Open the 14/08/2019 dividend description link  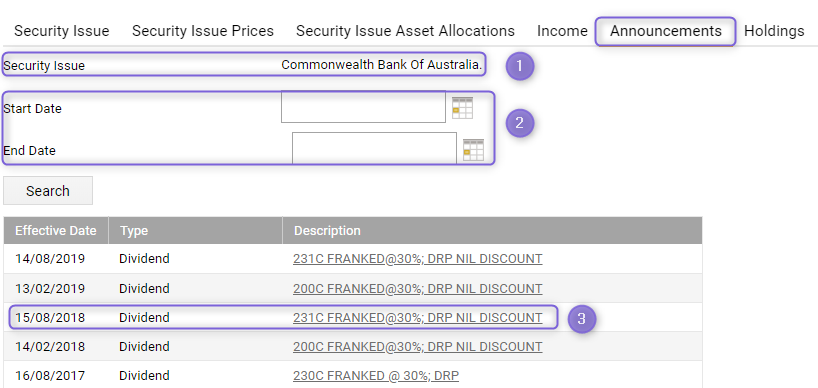(x=417, y=259)
